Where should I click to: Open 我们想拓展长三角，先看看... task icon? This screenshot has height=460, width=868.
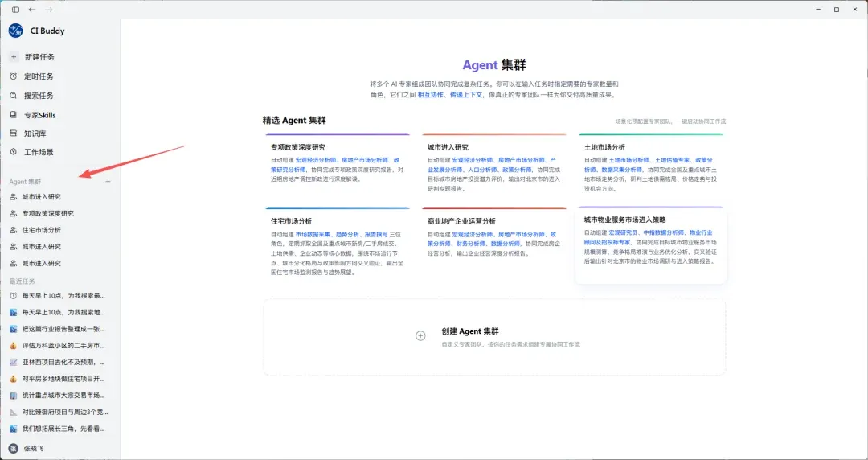[x=14, y=429]
